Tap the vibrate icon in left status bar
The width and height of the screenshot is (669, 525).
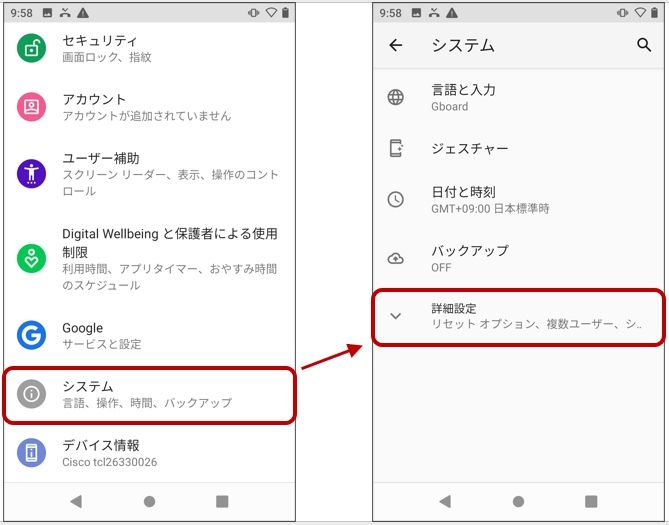tap(253, 13)
